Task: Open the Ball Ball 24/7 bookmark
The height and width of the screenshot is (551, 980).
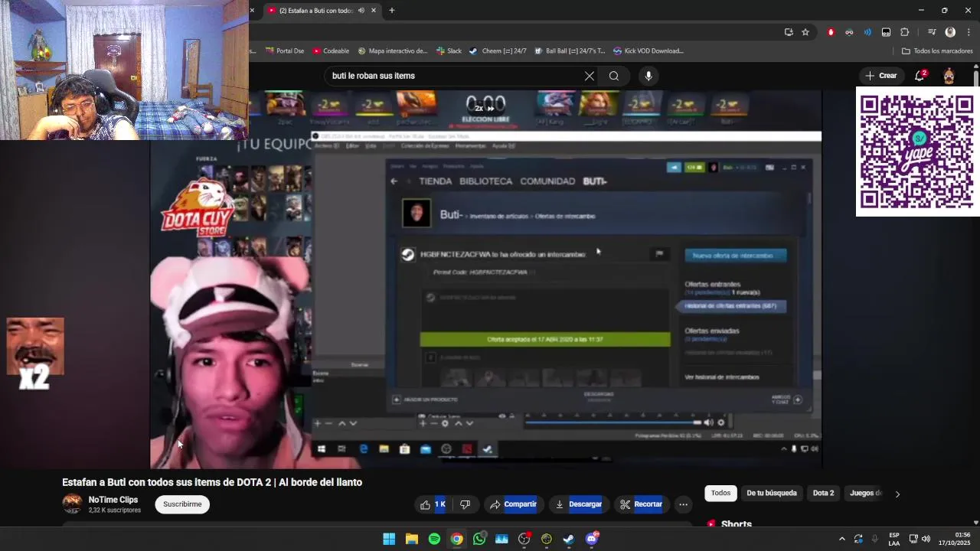Action: 570,51
